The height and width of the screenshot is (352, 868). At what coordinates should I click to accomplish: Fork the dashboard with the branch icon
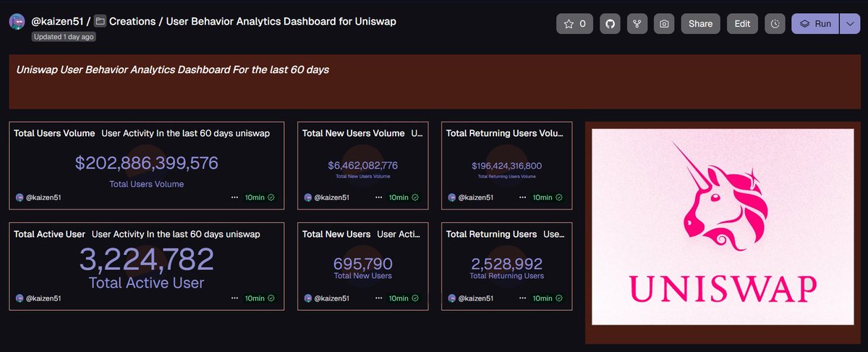tap(637, 24)
